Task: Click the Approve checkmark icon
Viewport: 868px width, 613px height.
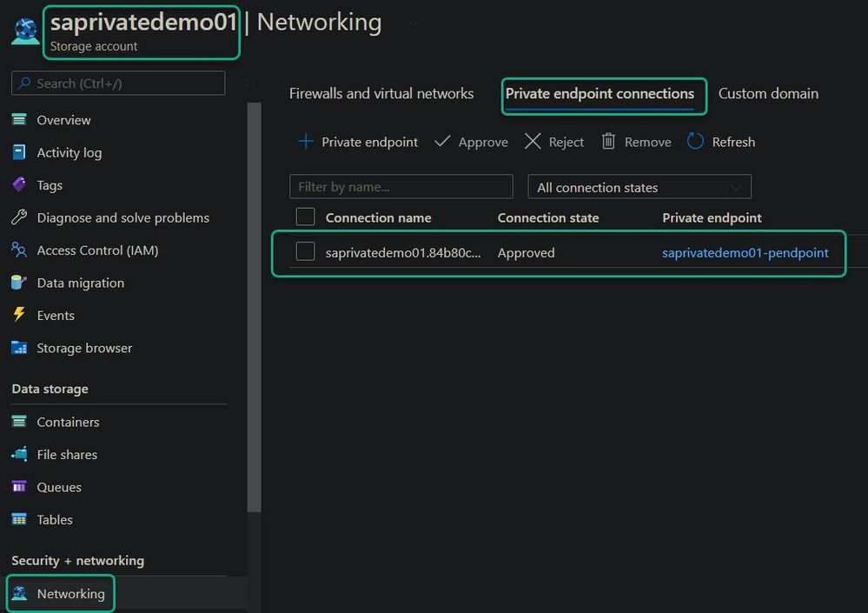Action: (x=442, y=141)
